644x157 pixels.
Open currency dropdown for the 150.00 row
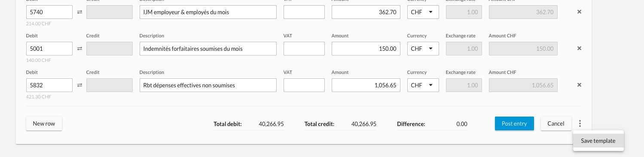click(x=423, y=49)
